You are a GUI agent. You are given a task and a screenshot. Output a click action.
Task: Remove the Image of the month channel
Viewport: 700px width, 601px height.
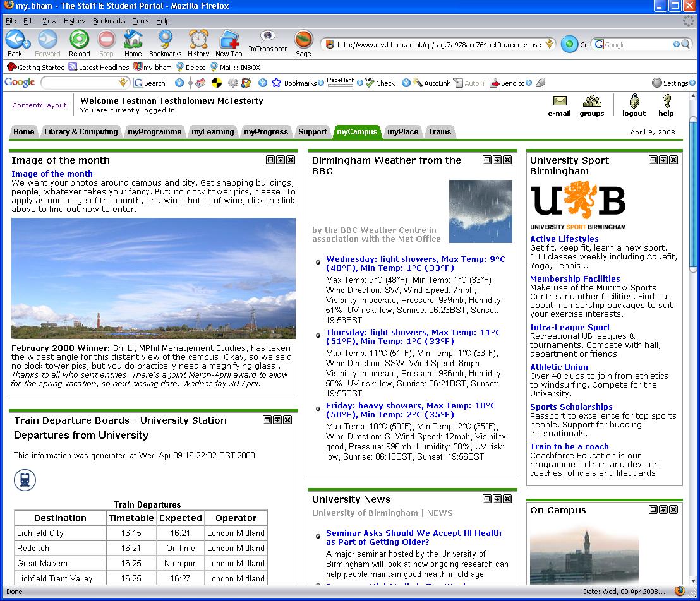pos(291,160)
